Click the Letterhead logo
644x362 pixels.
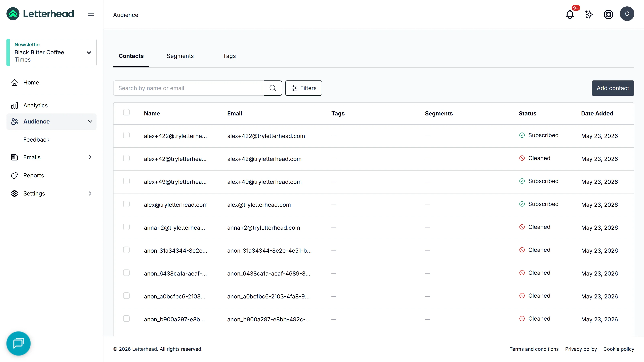point(40,14)
